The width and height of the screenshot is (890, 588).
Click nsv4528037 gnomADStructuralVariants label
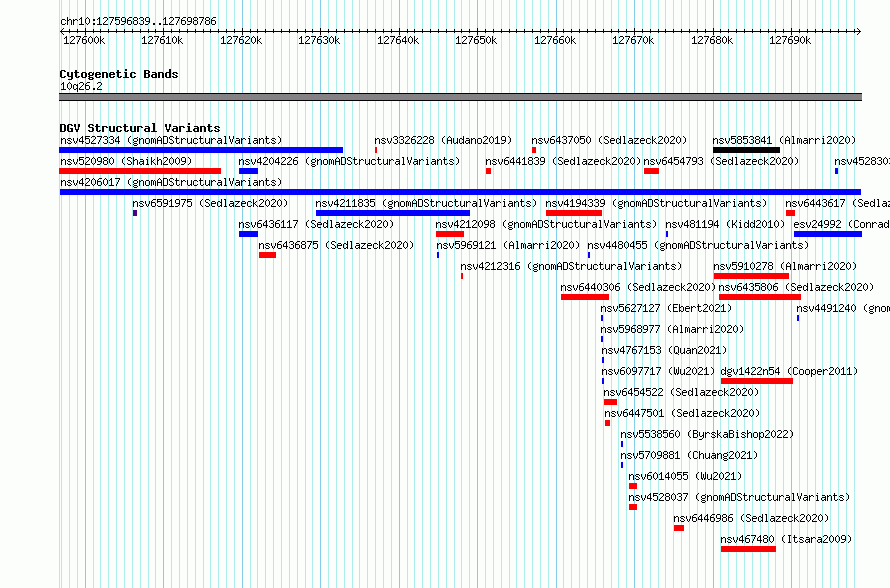[x=739, y=497]
